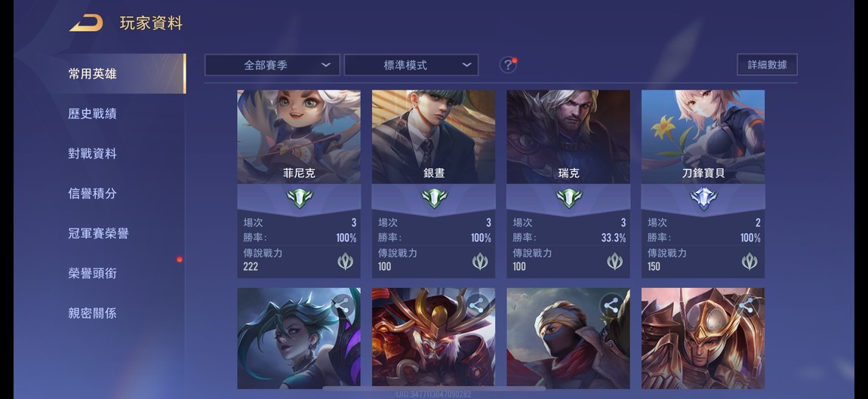Share the red samurai hero card
Viewport: 868px width, 399px height.
(476, 304)
